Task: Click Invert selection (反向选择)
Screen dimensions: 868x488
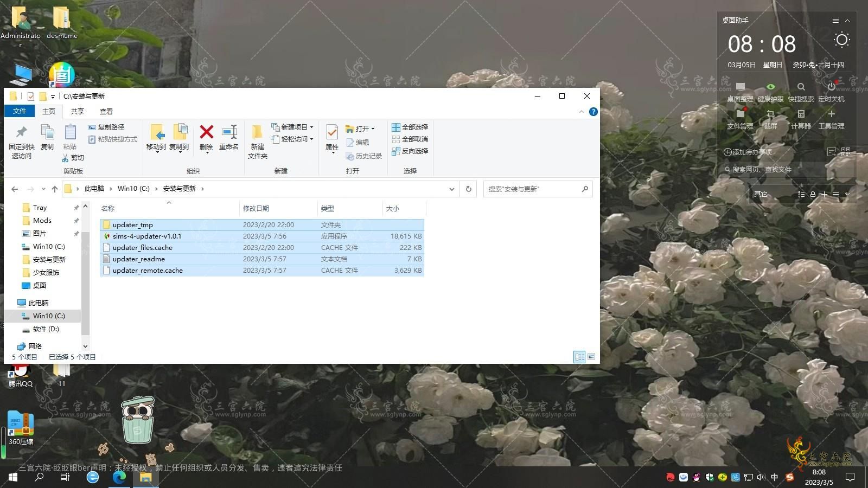Action: point(410,151)
